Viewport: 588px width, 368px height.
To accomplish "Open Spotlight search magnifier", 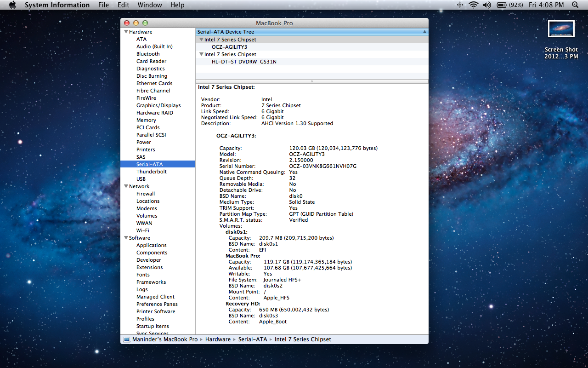I will tap(575, 5).
